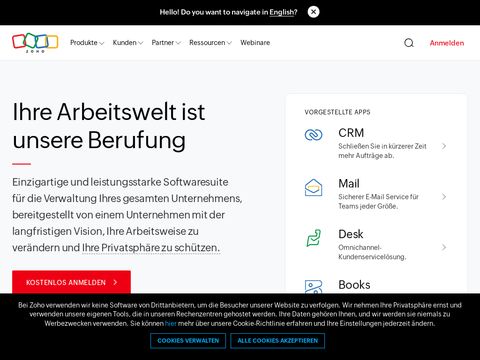
Task: Click the headline 'Ihre Arbeitswelt ist unsere Berufung'
Action: tap(109, 126)
